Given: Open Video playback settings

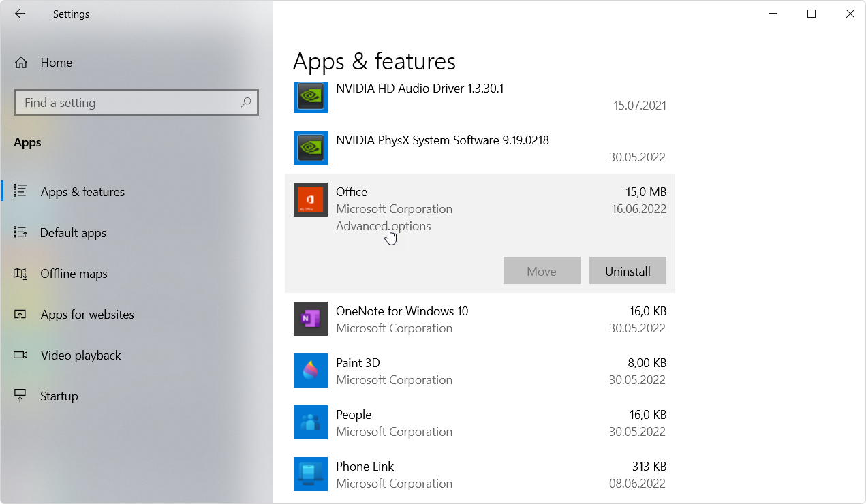Looking at the screenshot, I should click(x=136, y=355).
